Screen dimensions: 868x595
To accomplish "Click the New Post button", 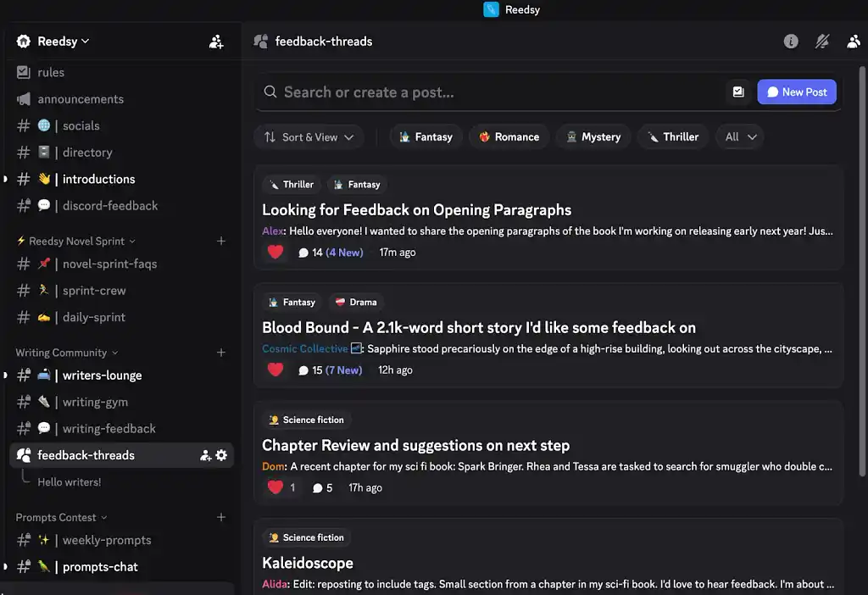I will point(796,92).
